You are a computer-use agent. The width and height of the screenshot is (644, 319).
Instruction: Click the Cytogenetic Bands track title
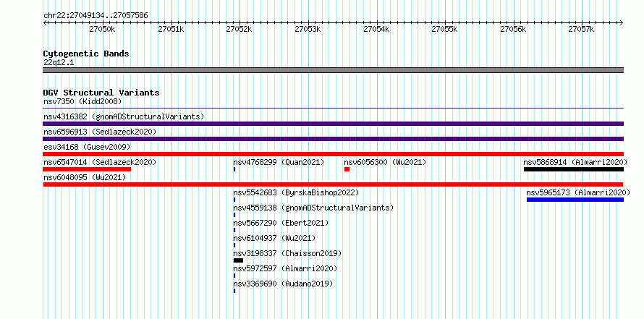[86, 54]
